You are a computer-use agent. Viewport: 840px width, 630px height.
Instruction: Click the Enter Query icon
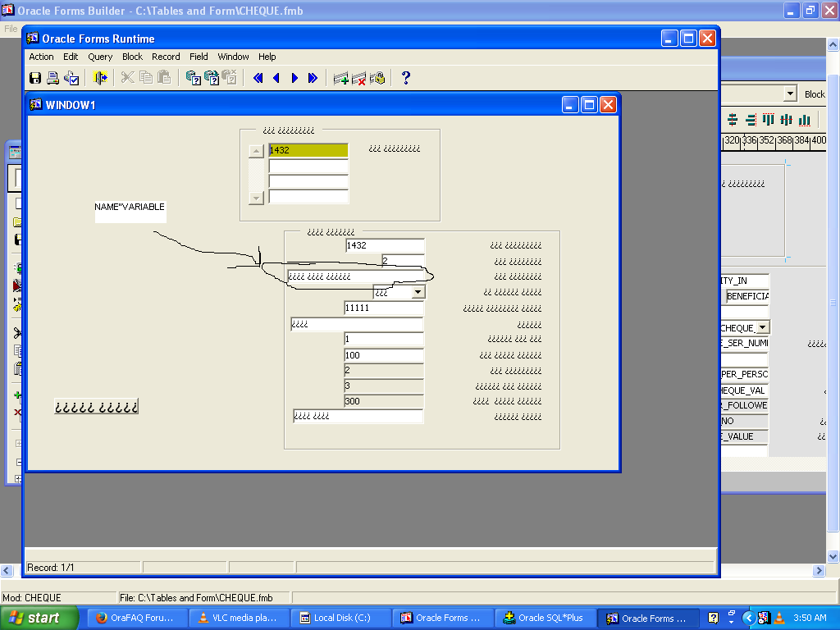(193, 78)
